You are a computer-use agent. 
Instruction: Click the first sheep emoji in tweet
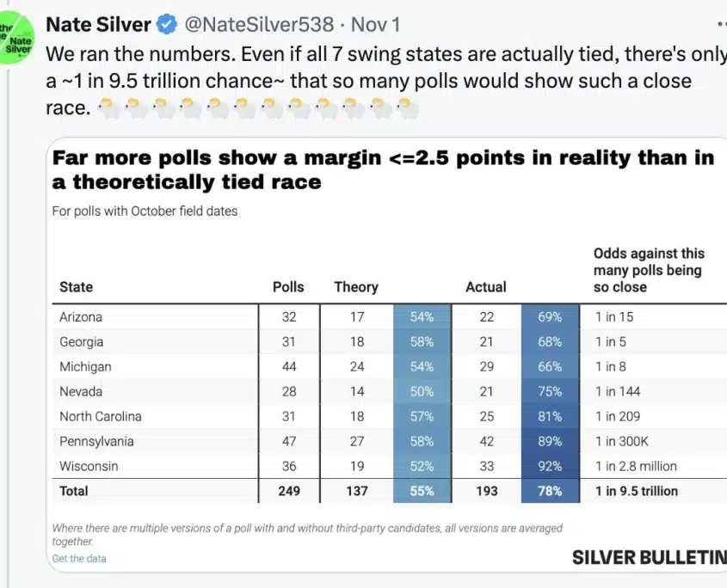coord(109,108)
